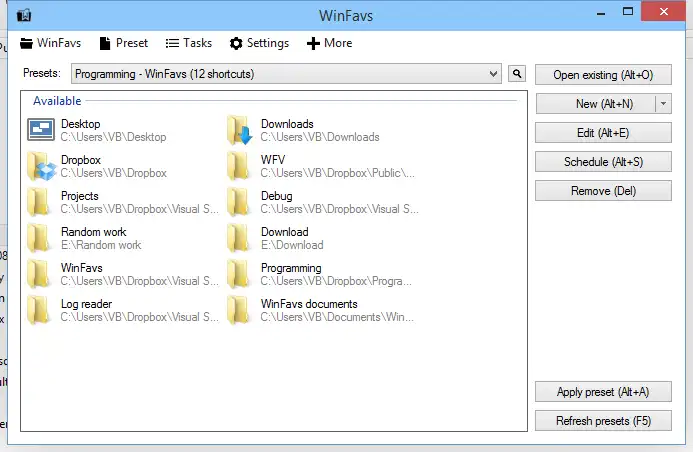The image size is (693, 452).
Task: Select the Programming folder icon
Action: pos(238,274)
